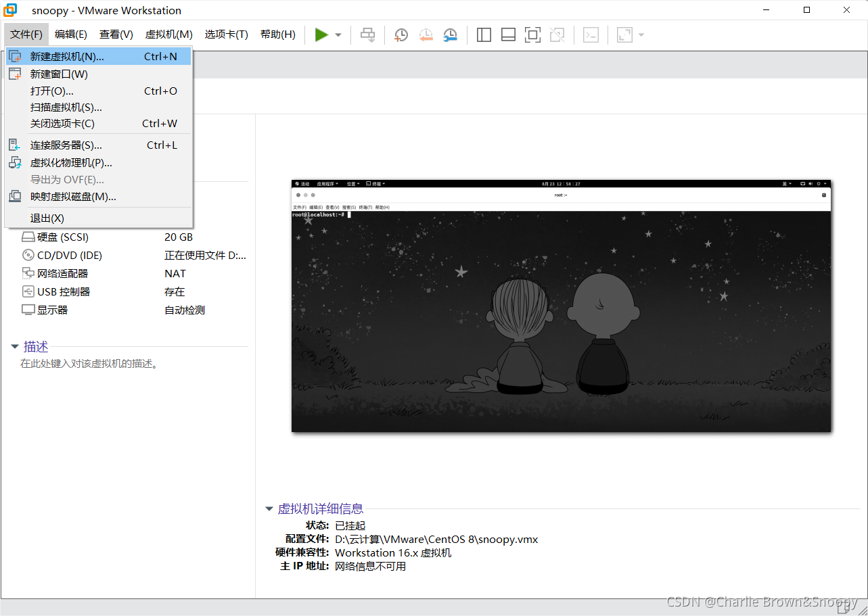Choose 扫描虚拟机(S)... menu entry
The width and height of the screenshot is (868, 616).
pos(99,107)
